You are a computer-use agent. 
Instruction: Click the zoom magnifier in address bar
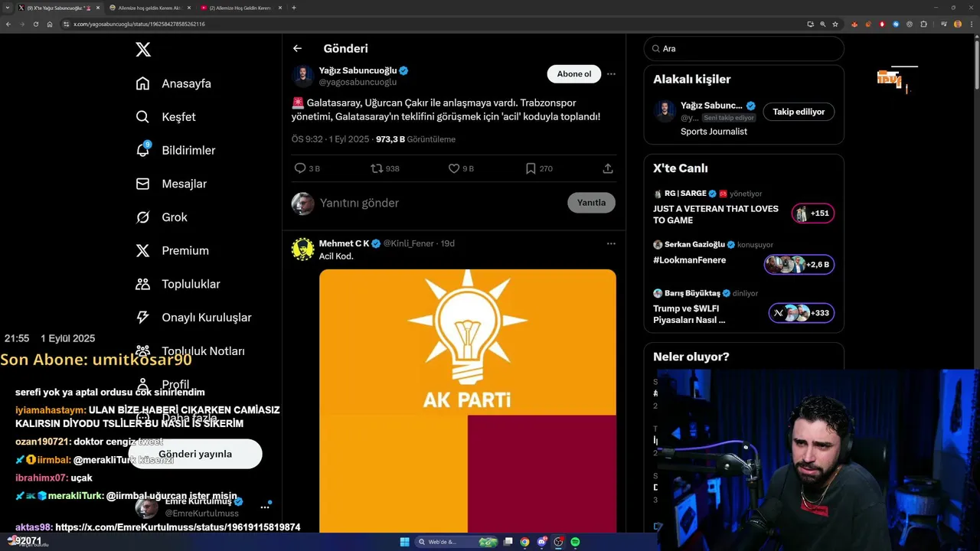[x=823, y=24]
